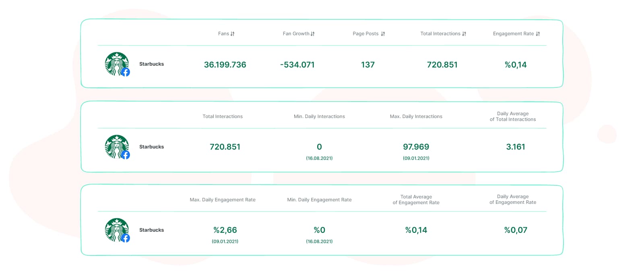Click the Total Interactions sort arrows in first table
644x274 pixels.
(464, 34)
